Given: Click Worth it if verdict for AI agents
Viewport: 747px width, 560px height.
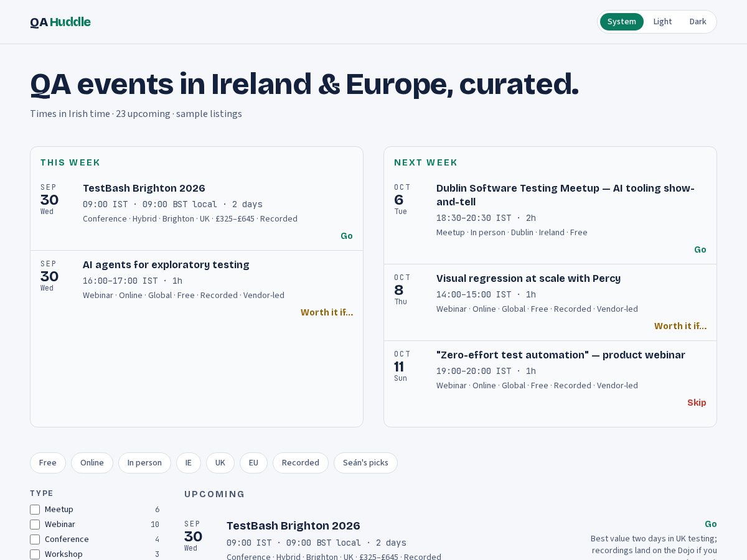Looking at the screenshot, I should coord(327,312).
